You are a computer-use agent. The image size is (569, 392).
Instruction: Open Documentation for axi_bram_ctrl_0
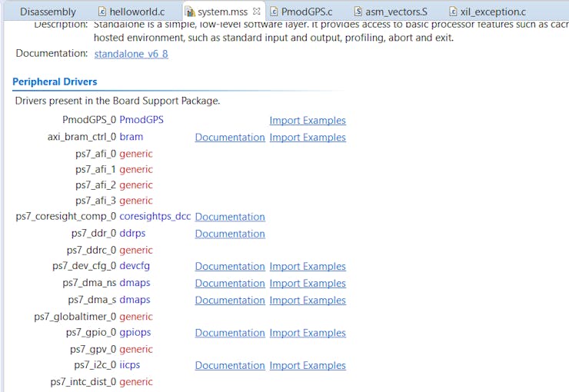230,138
